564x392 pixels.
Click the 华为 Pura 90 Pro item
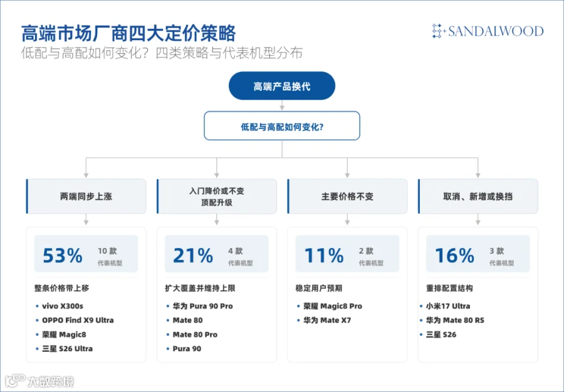tap(203, 306)
